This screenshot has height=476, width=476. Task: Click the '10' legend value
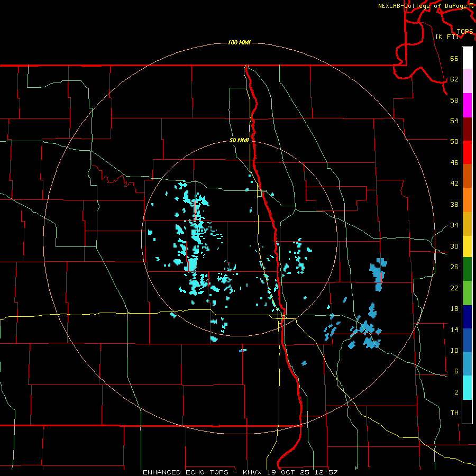tap(454, 351)
